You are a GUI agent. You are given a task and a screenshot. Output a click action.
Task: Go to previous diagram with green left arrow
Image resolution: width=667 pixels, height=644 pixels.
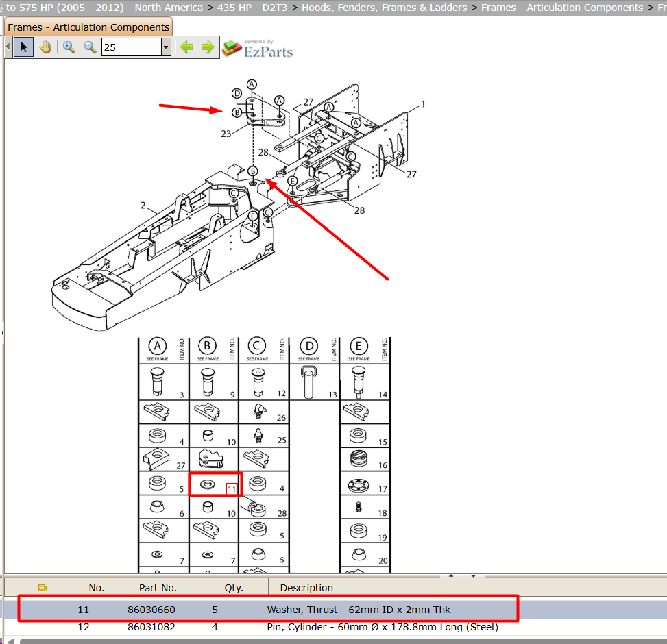(x=186, y=47)
